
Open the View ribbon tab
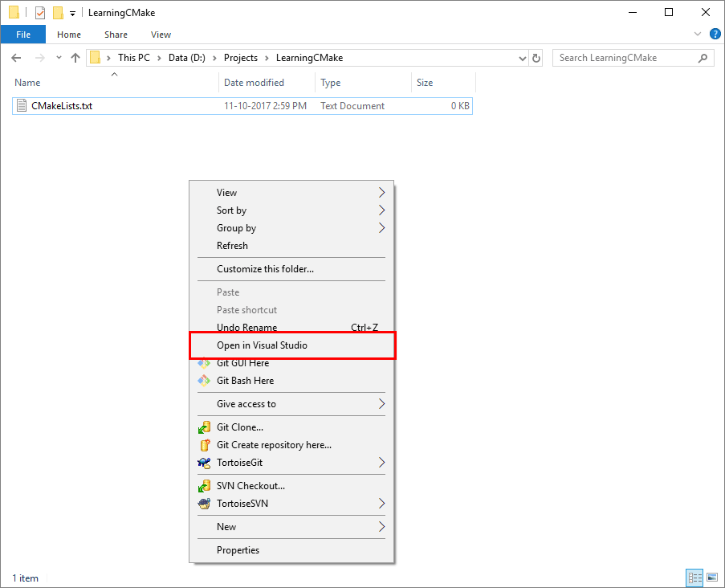point(161,35)
